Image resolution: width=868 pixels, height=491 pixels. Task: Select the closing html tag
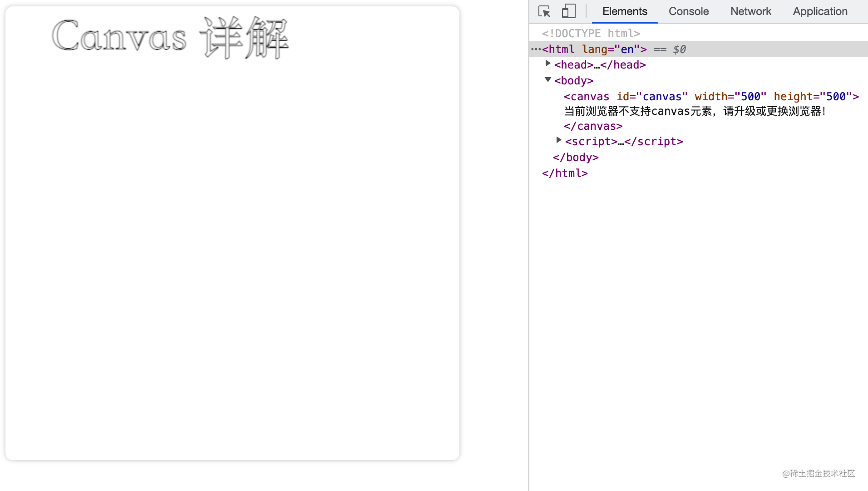pyautogui.click(x=565, y=173)
